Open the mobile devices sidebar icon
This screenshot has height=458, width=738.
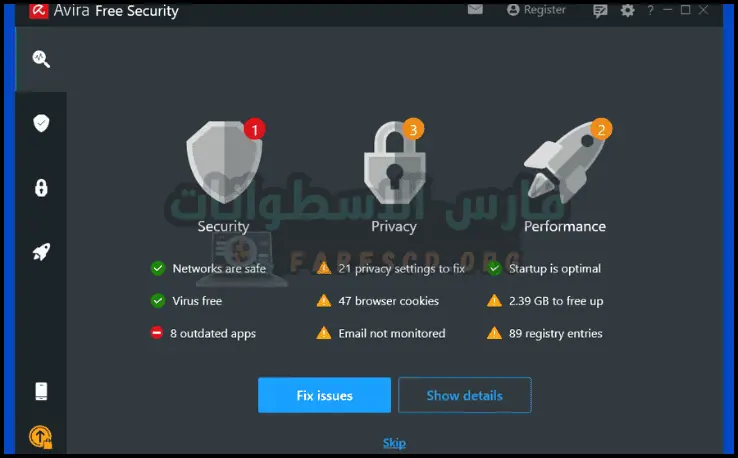coord(41,391)
